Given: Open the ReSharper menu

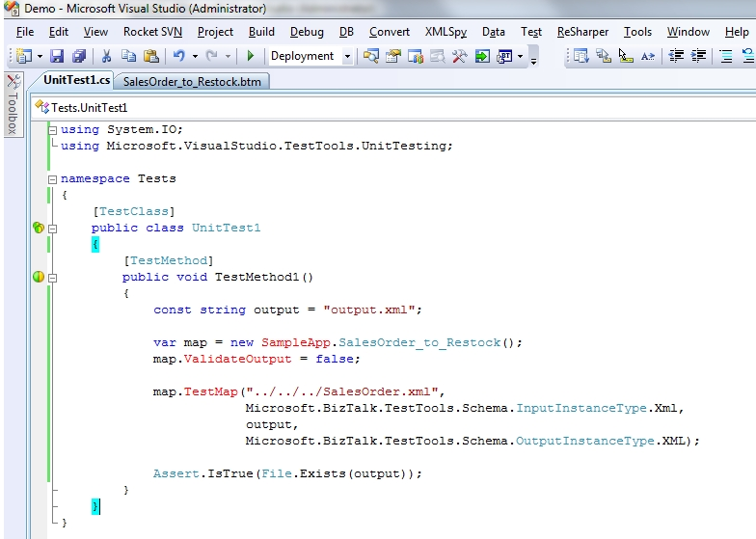Looking at the screenshot, I should coord(582,32).
